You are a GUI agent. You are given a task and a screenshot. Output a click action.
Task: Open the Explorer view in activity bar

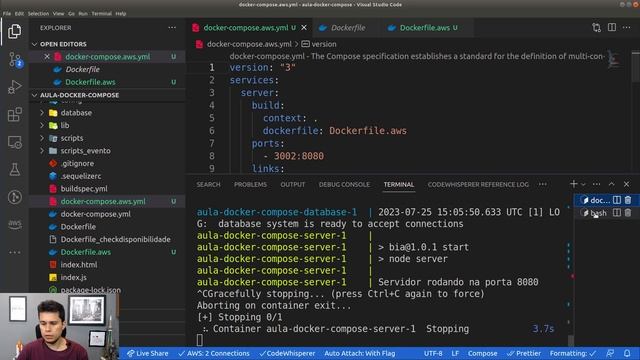14,31
